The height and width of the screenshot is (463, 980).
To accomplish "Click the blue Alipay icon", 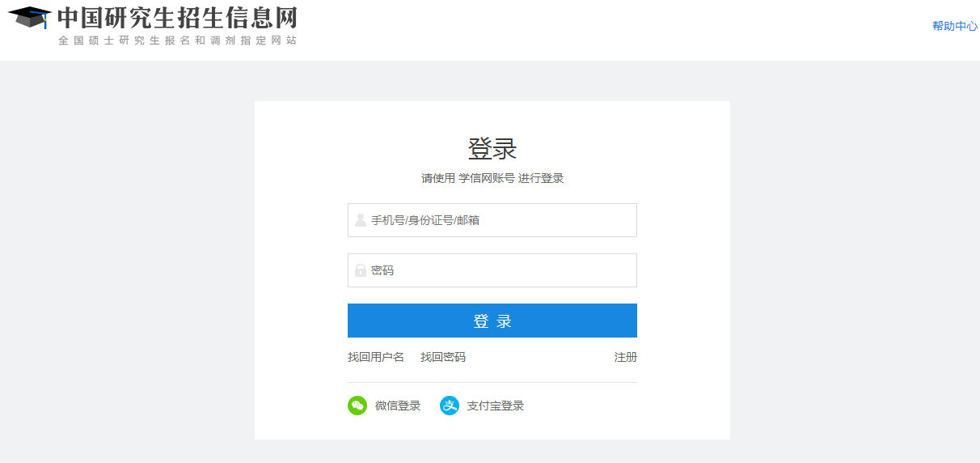I will point(450,406).
